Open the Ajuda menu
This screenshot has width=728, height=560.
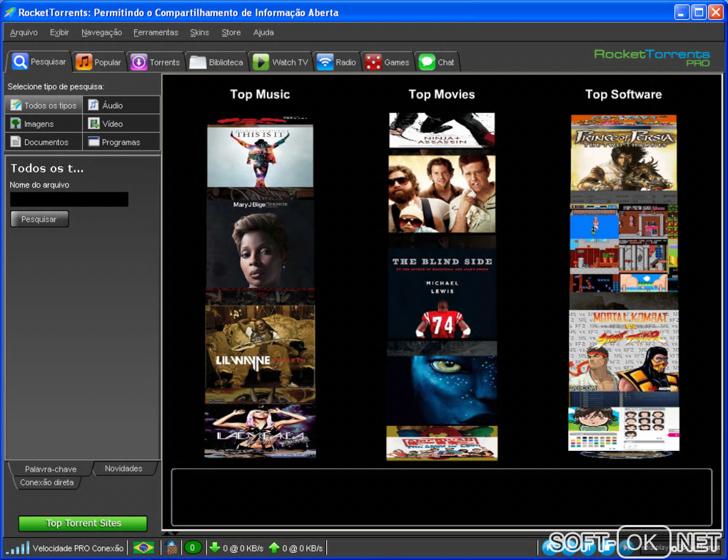point(263,33)
